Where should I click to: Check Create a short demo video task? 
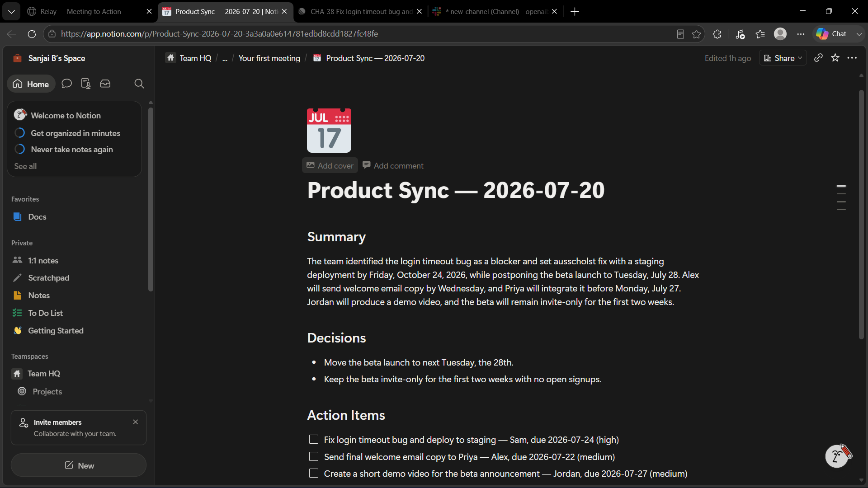314,473
